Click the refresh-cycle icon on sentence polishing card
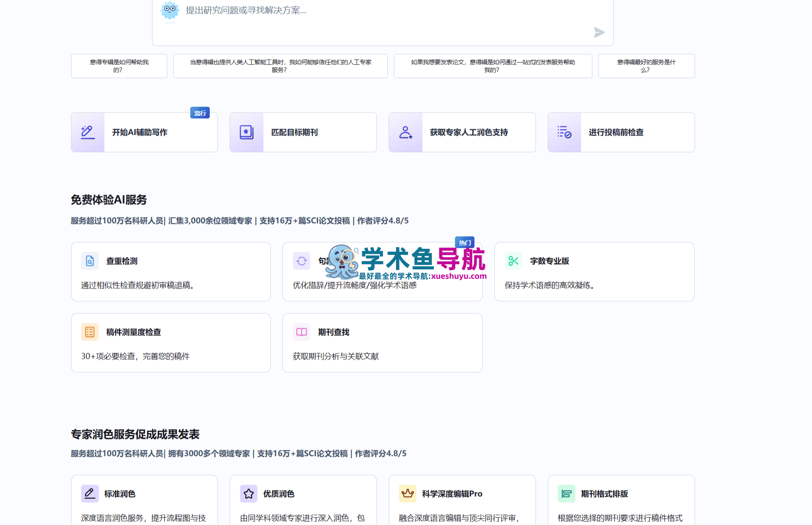This screenshot has width=812, height=525. point(302,261)
